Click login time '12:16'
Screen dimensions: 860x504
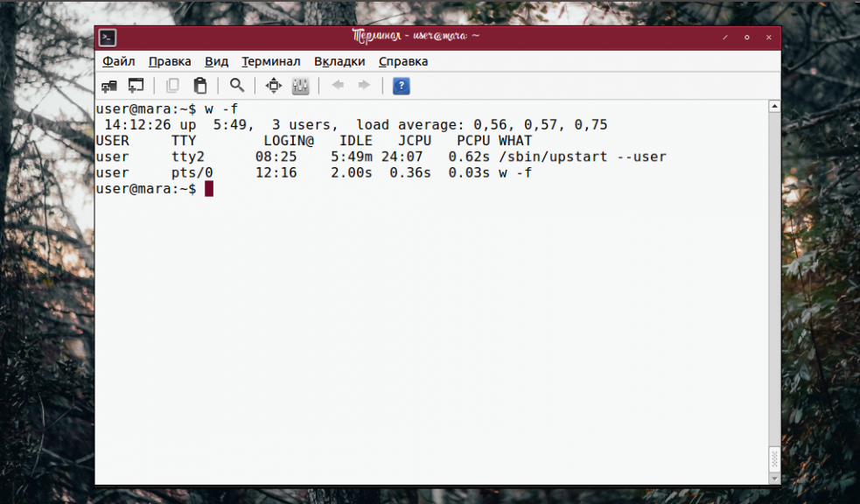[x=276, y=172]
